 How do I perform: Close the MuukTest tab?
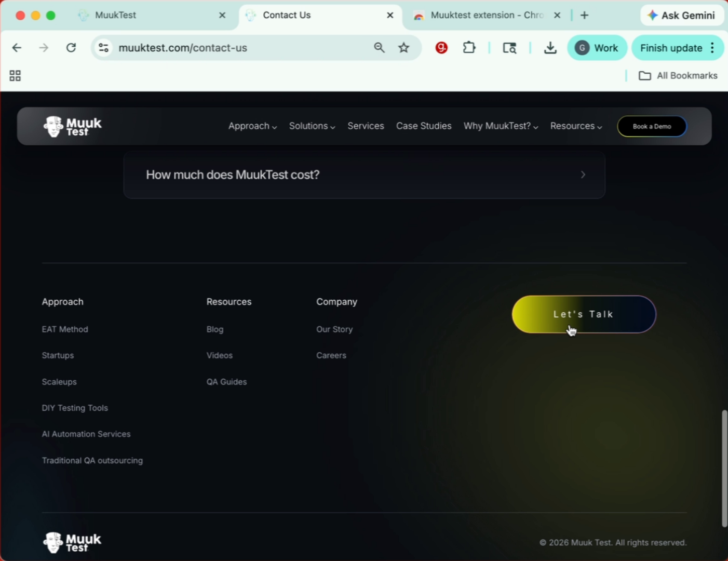click(222, 15)
